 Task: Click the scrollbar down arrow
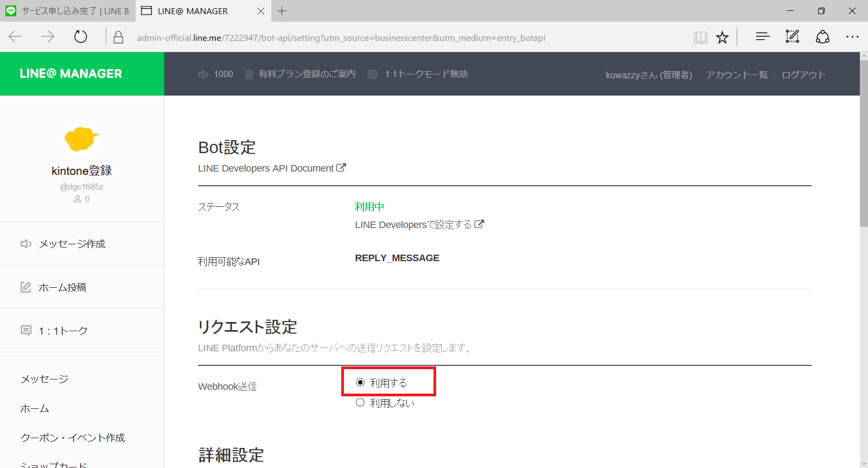(x=864, y=464)
